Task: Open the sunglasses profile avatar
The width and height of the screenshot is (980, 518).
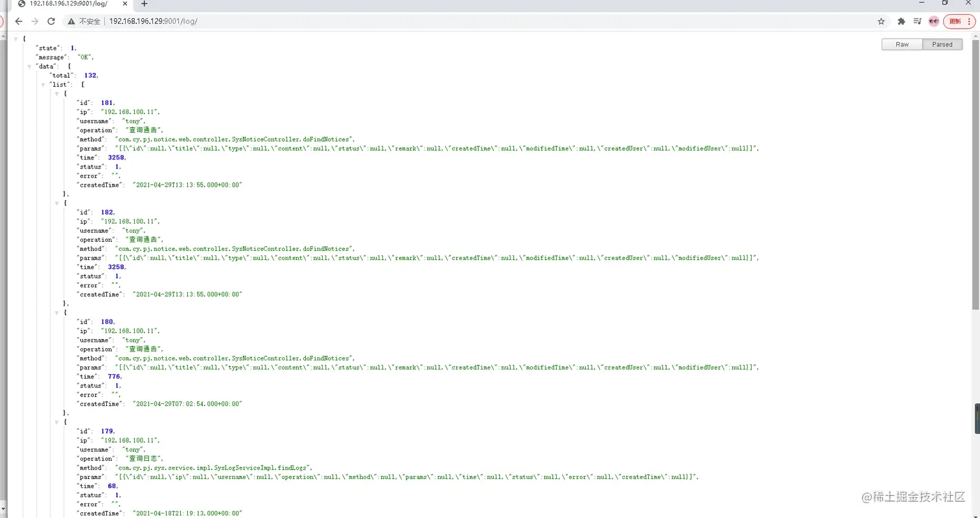Action: [x=934, y=21]
